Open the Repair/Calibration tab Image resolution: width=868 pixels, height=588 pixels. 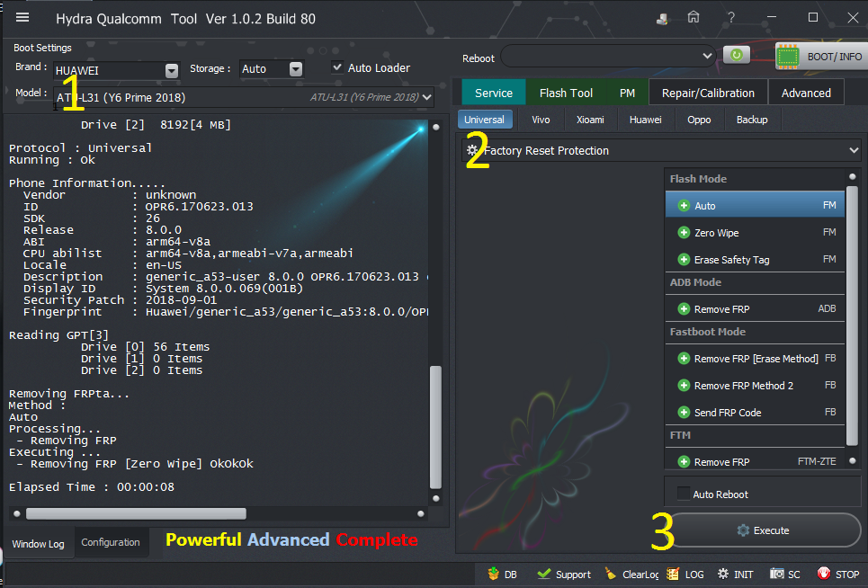click(708, 93)
